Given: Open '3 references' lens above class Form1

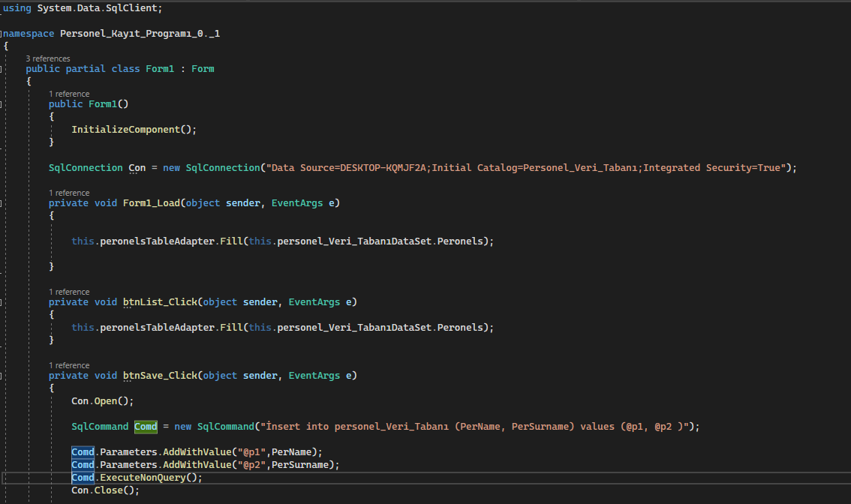Looking at the screenshot, I should click(x=48, y=58).
